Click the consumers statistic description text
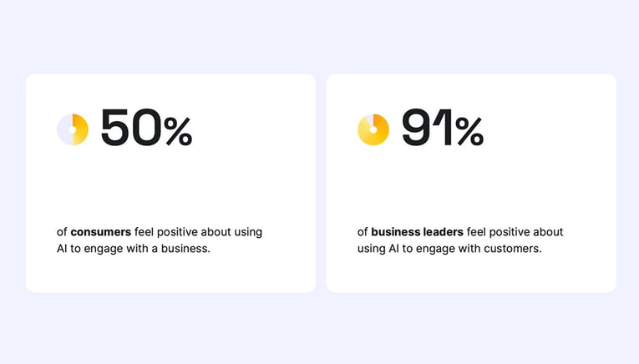Image resolution: width=639 pixels, height=364 pixels. [160, 240]
